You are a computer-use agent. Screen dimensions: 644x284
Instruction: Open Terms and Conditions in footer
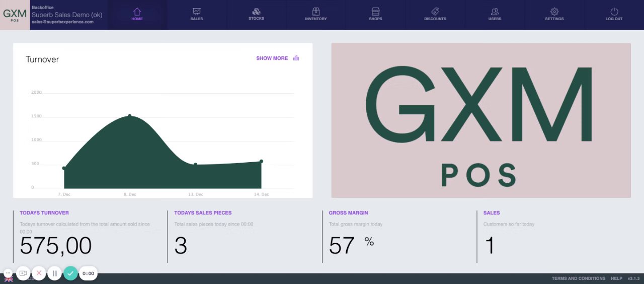(x=578, y=278)
